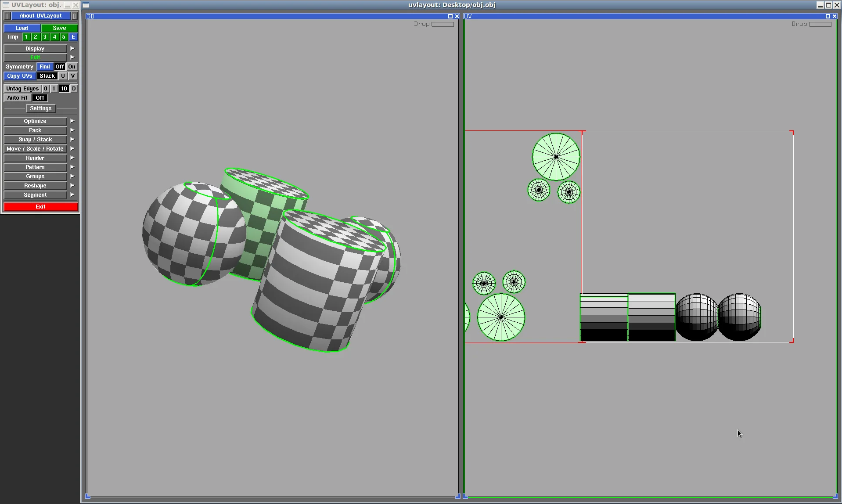Screen dimensions: 842x504
Task: Expand the Display options arrow
Action: 72,48
